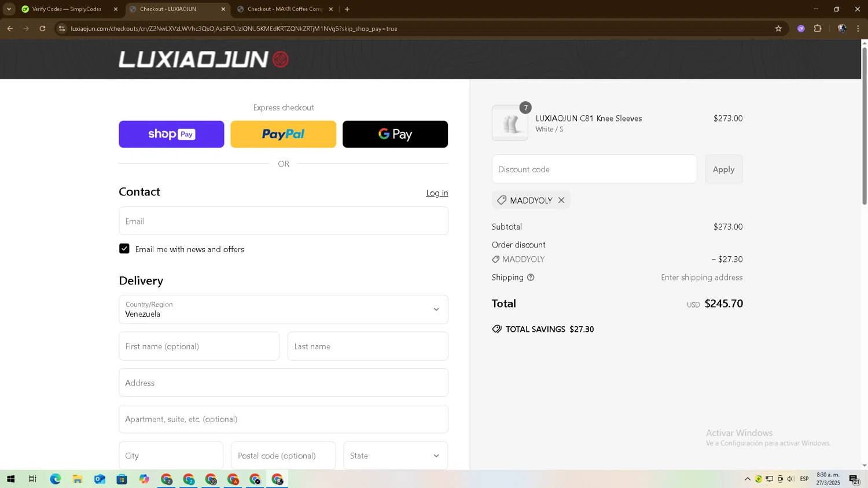
Task: Bookmark this page with the star icon
Action: coord(778,28)
